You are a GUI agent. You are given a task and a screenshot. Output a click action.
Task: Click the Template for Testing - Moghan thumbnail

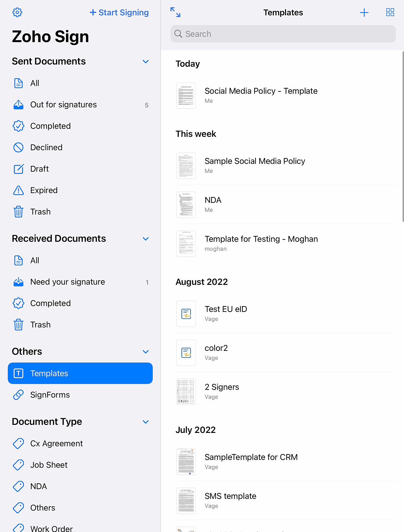point(186,244)
